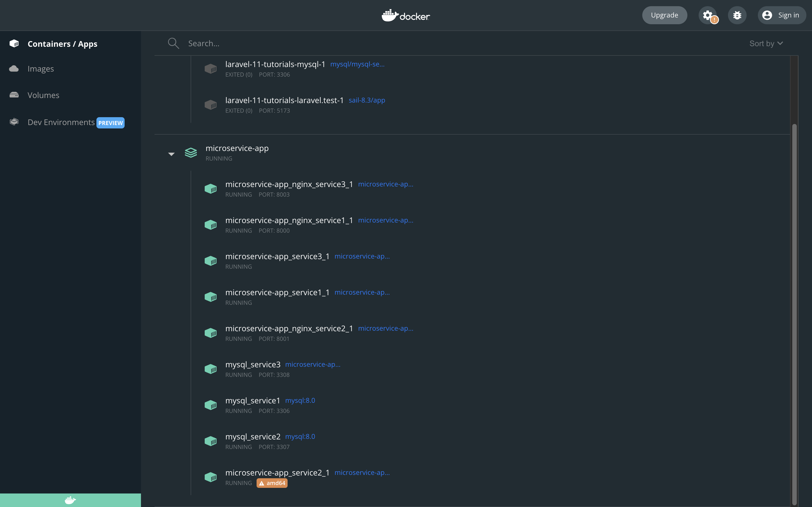Open the Troubleshoot bug icon
The image size is (812, 507).
(x=737, y=15)
